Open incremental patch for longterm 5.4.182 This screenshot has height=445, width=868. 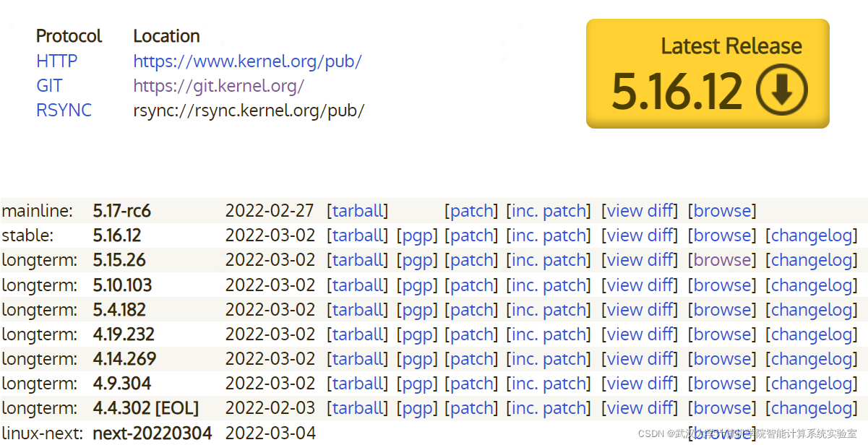(x=549, y=309)
